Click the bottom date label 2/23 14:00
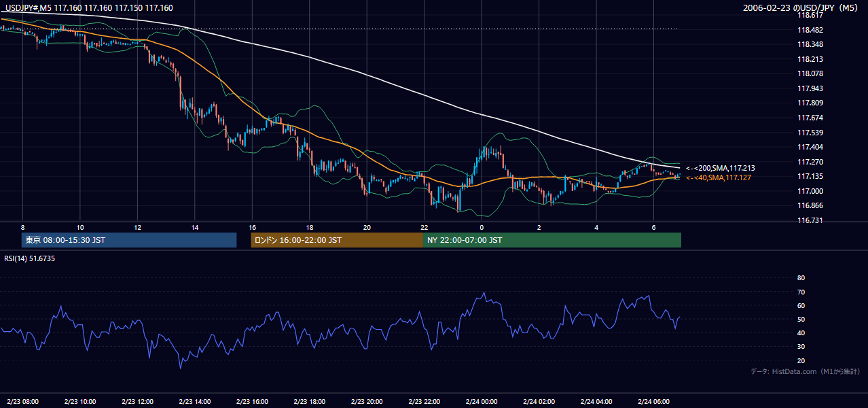868x408 pixels. coord(195,401)
